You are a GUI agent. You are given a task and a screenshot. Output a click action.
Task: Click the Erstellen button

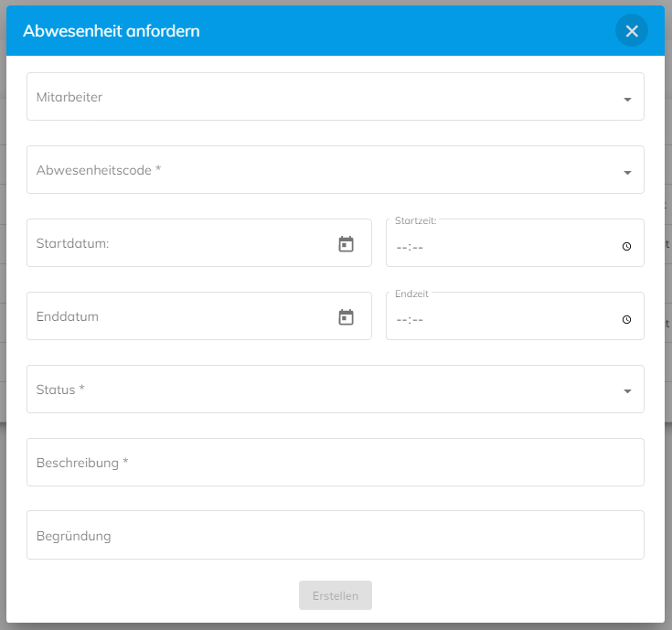[x=336, y=595]
